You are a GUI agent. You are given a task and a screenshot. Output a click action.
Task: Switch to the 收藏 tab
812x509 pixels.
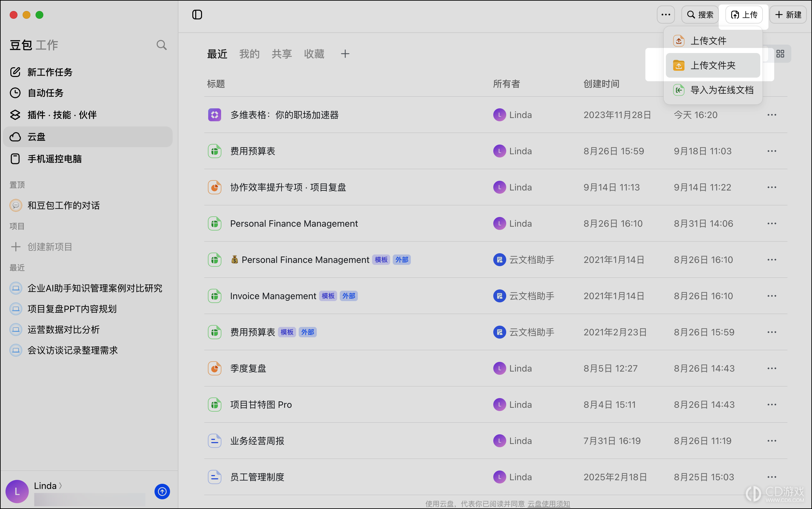click(x=314, y=54)
